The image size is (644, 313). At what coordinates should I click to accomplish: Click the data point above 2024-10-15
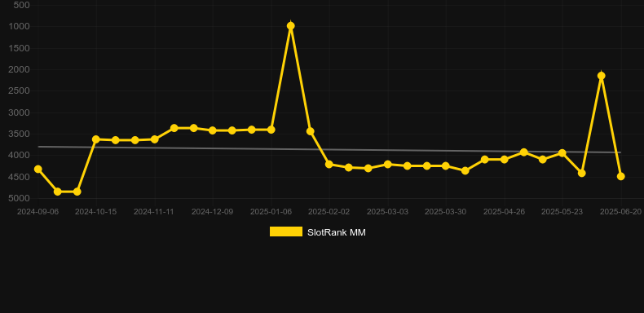click(x=96, y=139)
